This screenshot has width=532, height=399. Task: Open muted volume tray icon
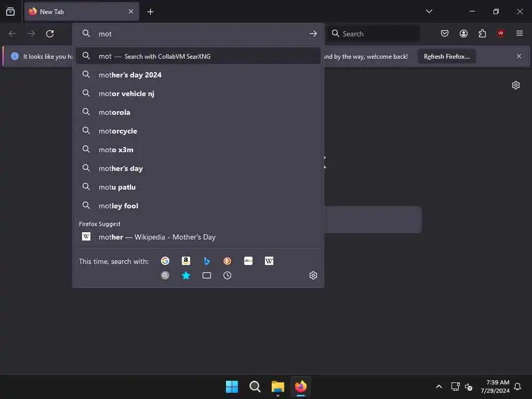(469, 387)
